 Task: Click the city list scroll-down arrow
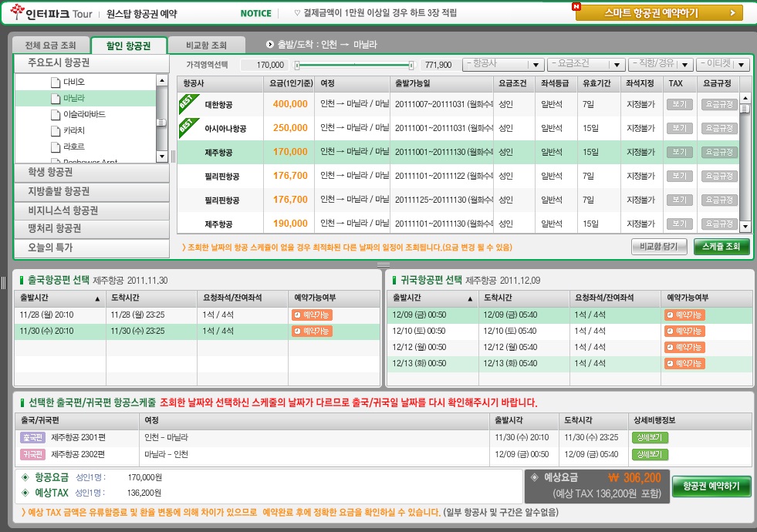click(x=162, y=157)
